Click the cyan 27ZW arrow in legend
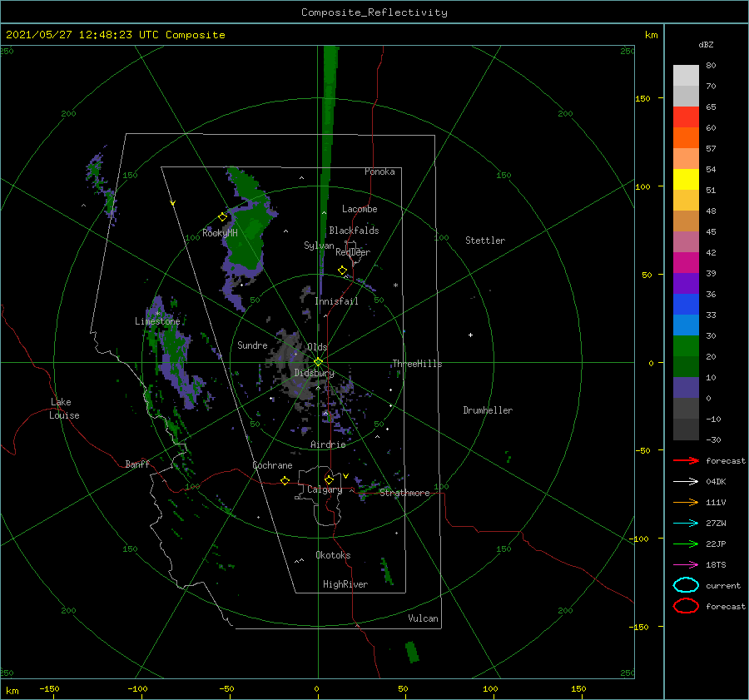This screenshot has height=700, width=749. 686,524
